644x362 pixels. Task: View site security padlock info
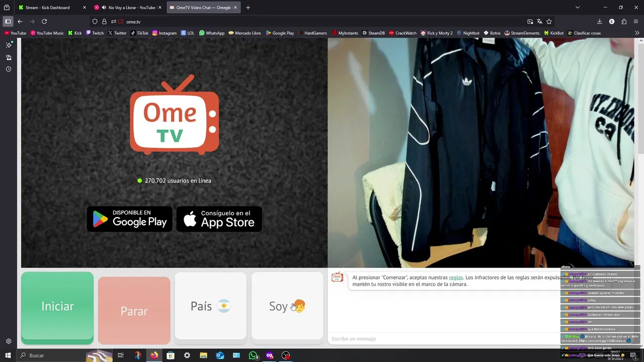coord(104,22)
